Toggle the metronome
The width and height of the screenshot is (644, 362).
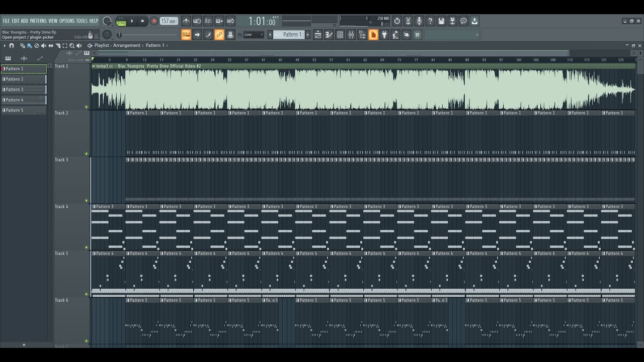pos(187,21)
